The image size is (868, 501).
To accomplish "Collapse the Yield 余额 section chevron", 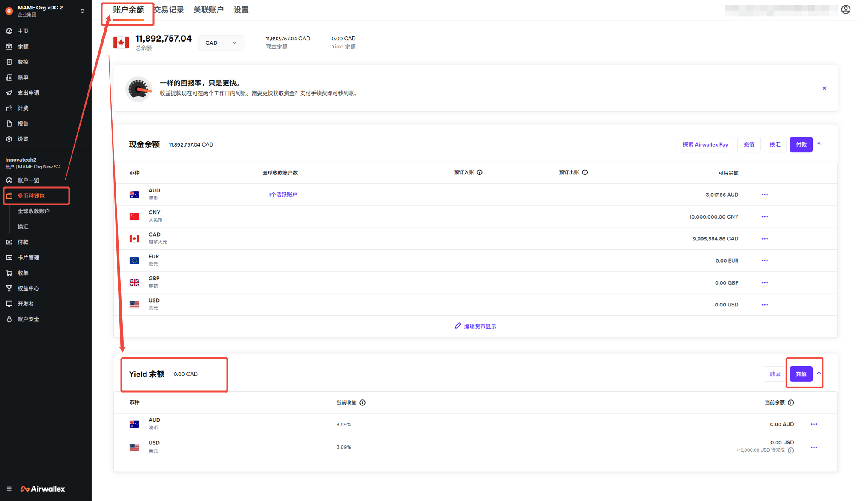I will (x=819, y=373).
